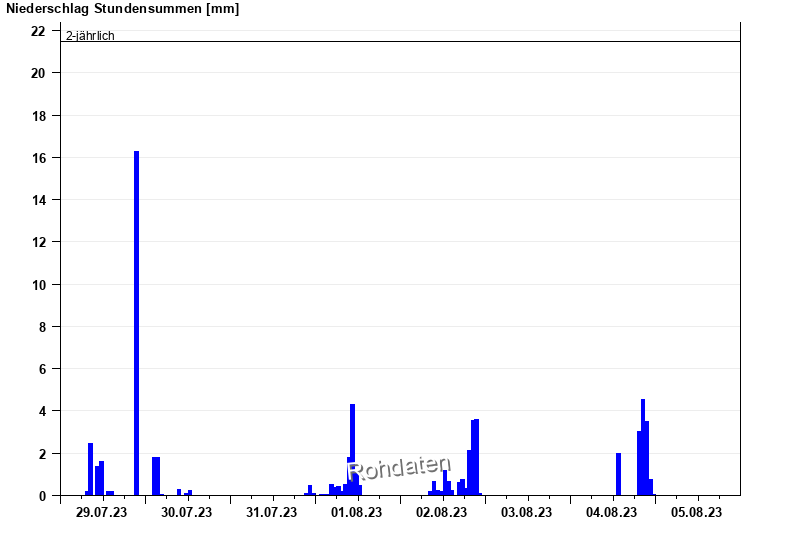Click the 29.07.23 date label
The image size is (800, 550).
tap(102, 512)
